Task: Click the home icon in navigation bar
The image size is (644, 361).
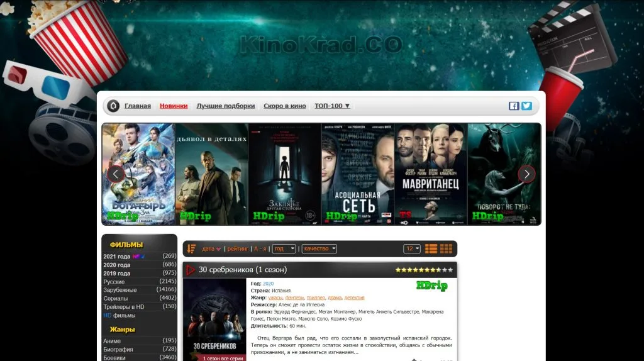Action: click(113, 106)
